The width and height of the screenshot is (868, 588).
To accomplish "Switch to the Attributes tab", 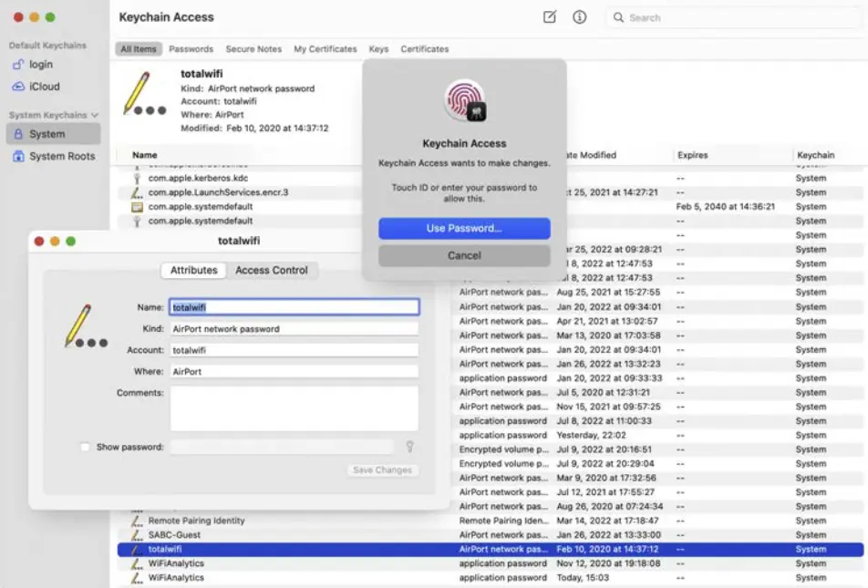I will [x=194, y=271].
